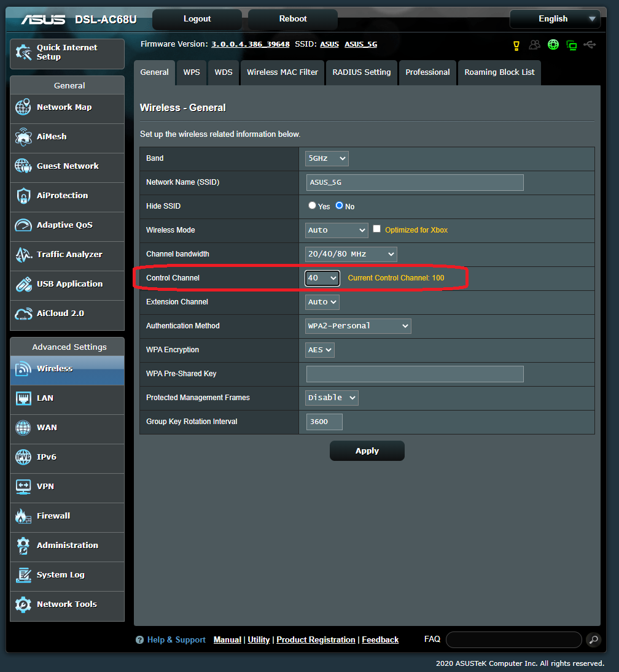This screenshot has height=672, width=619.
Task: Click the System Log notepad icon
Action: 23,575
